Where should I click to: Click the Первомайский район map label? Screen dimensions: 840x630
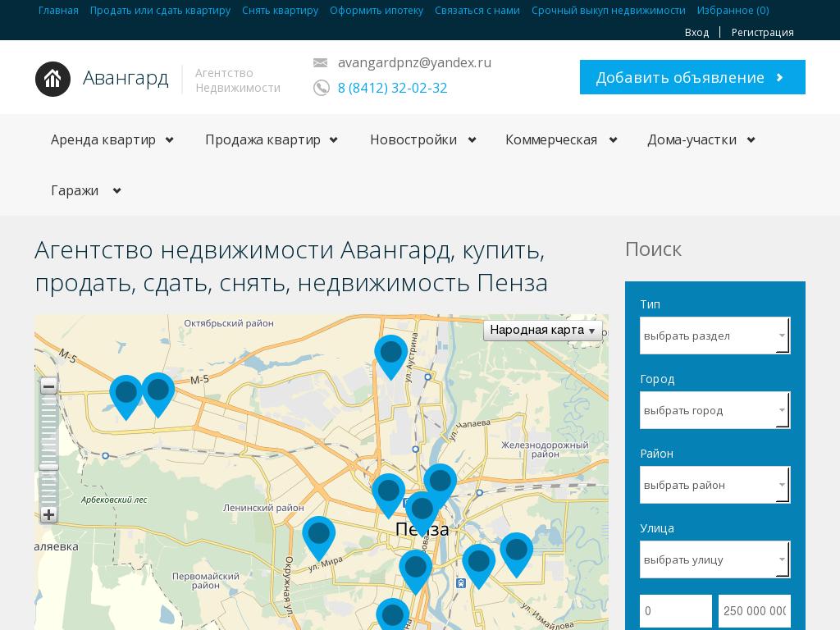206,581
